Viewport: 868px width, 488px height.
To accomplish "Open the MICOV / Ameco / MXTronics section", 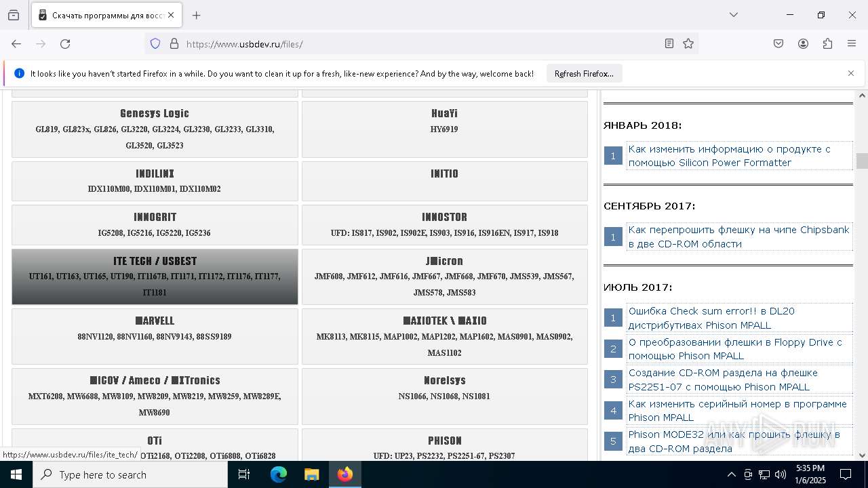I will [x=155, y=396].
